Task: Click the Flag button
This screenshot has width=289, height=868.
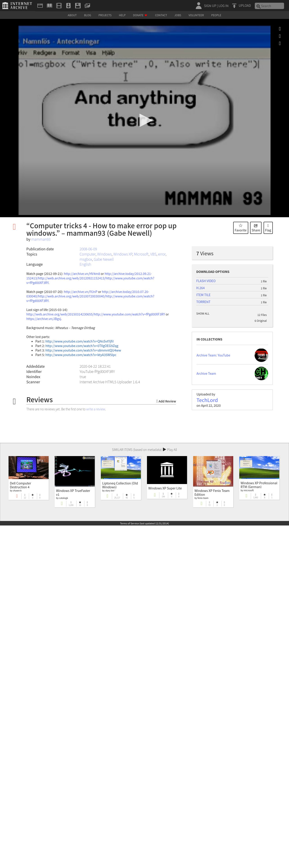Action: [x=268, y=228]
